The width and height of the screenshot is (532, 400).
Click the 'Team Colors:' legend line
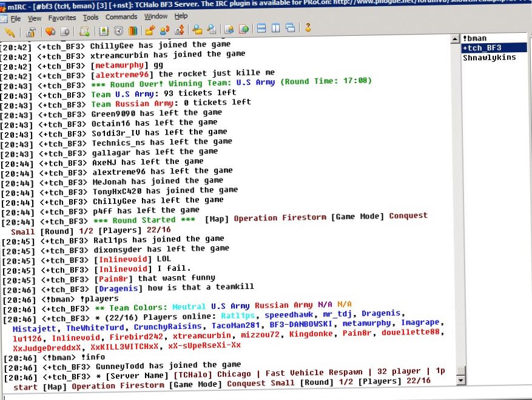pos(223,306)
